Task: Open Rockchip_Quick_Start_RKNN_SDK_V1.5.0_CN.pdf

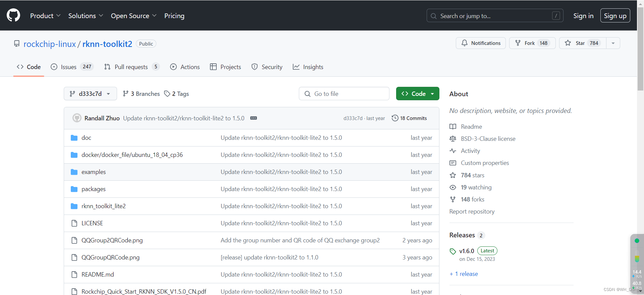Action: (x=144, y=291)
